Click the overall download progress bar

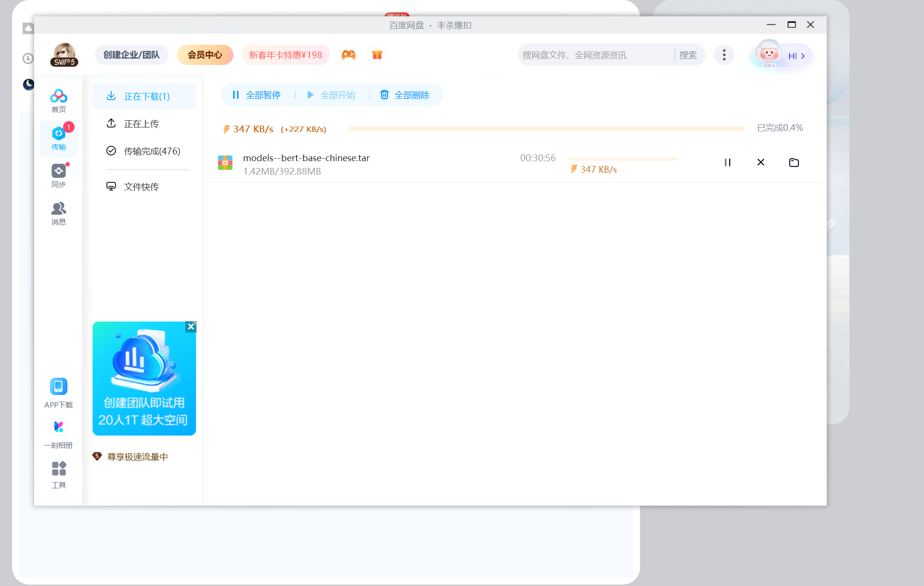click(x=545, y=128)
